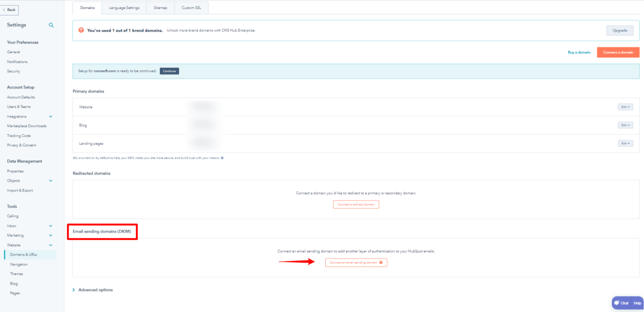Open Properties under Data Management

pos(15,171)
